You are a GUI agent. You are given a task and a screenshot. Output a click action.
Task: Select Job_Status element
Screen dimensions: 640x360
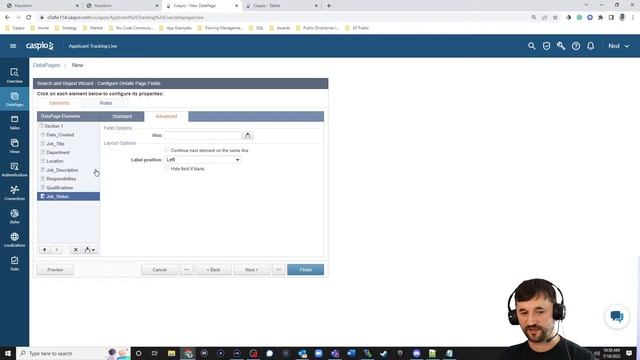click(x=68, y=196)
